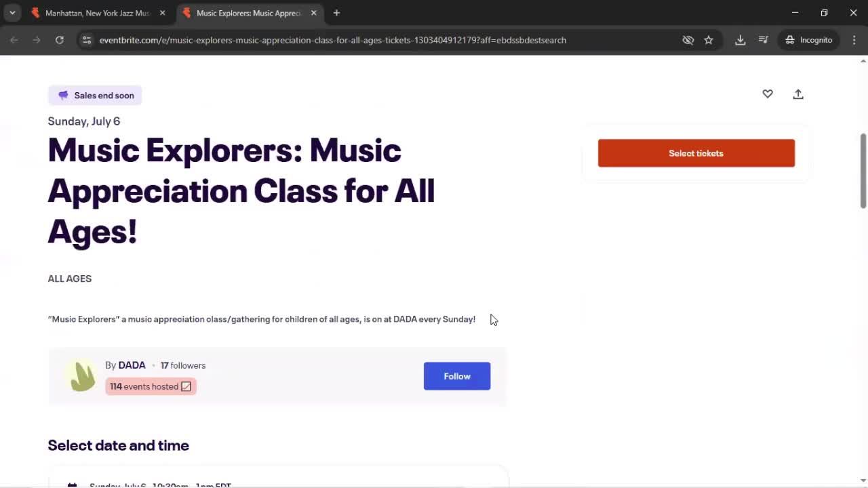This screenshot has height=488, width=868.
Task: Select the Music Explorers browser tab
Action: pos(250,13)
